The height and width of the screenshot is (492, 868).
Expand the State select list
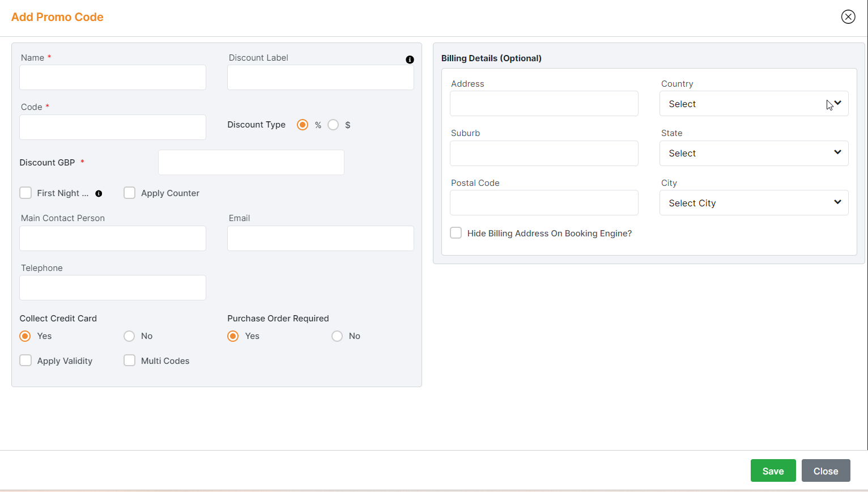click(754, 153)
